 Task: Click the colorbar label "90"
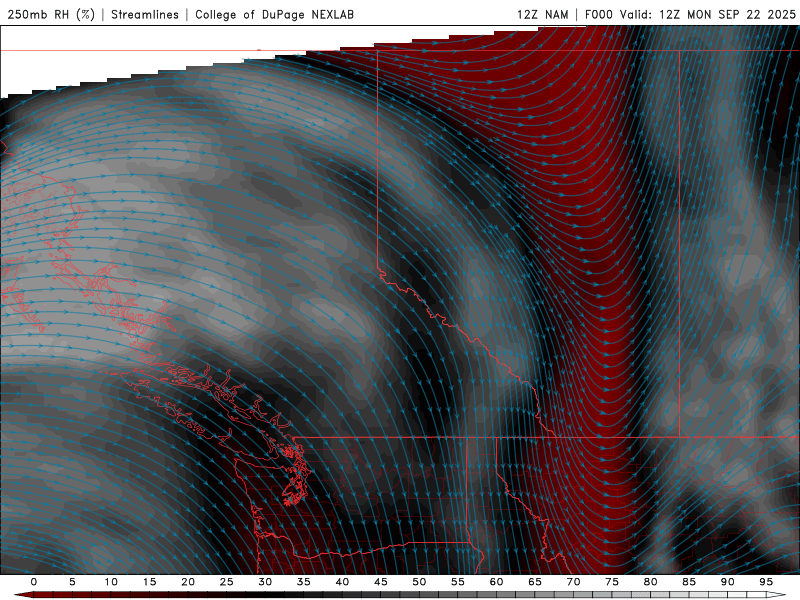click(x=728, y=582)
